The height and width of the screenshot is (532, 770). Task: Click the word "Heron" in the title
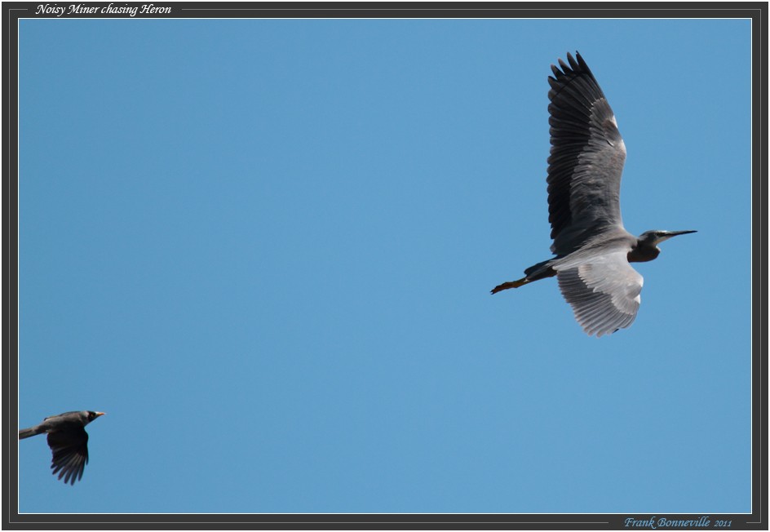153,10
